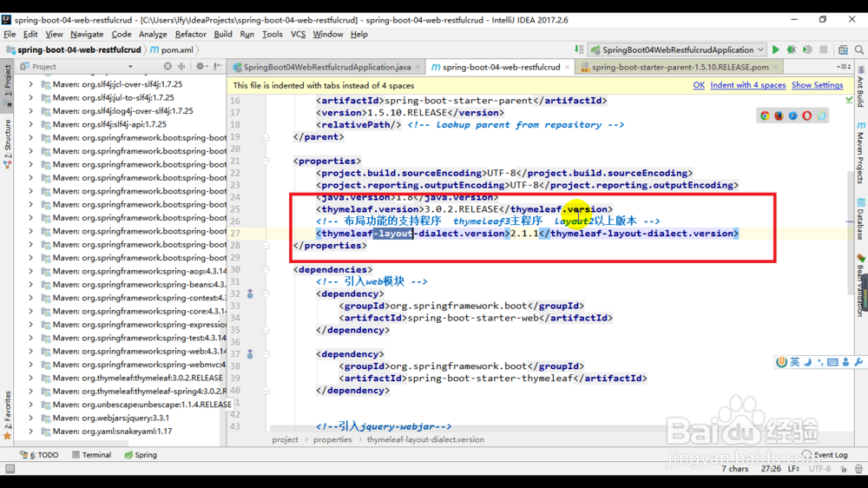Run SpringBoot04WebRestfulcrudApplication with green play icon

(x=775, y=49)
